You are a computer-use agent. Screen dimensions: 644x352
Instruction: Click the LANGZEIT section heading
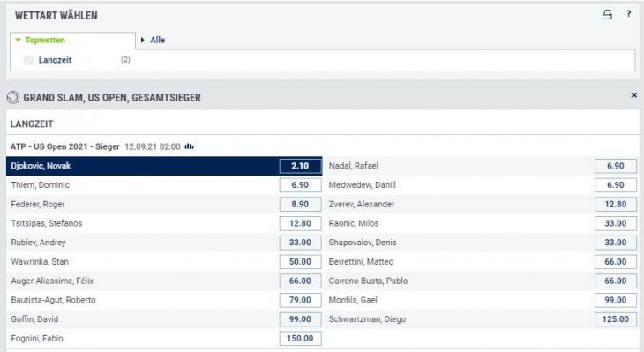(x=32, y=124)
